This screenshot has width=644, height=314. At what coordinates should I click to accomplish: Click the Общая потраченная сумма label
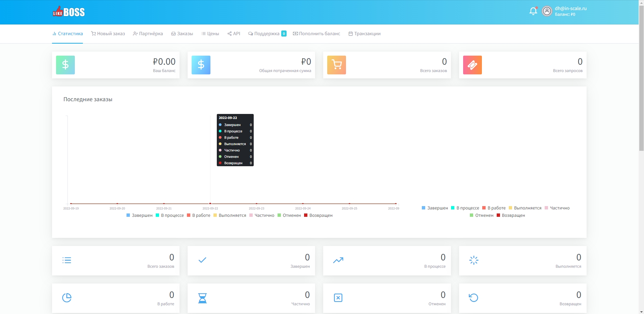pos(285,71)
